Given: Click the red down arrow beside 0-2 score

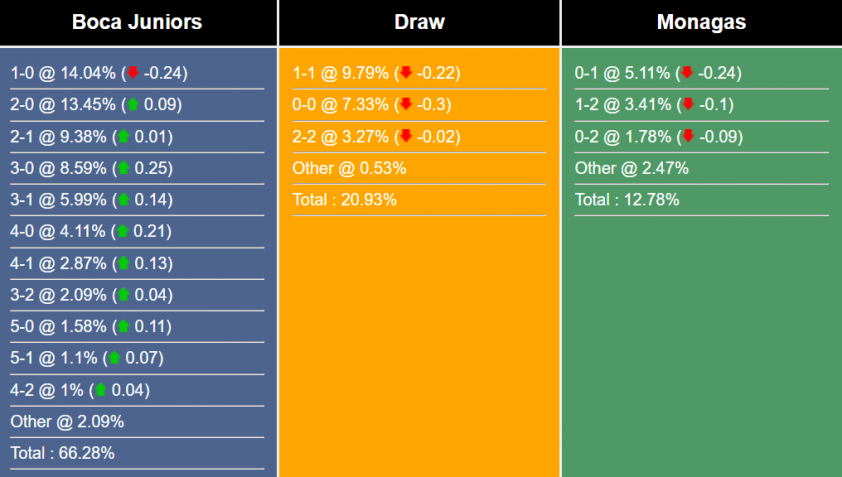Looking at the screenshot, I should click(x=687, y=136).
